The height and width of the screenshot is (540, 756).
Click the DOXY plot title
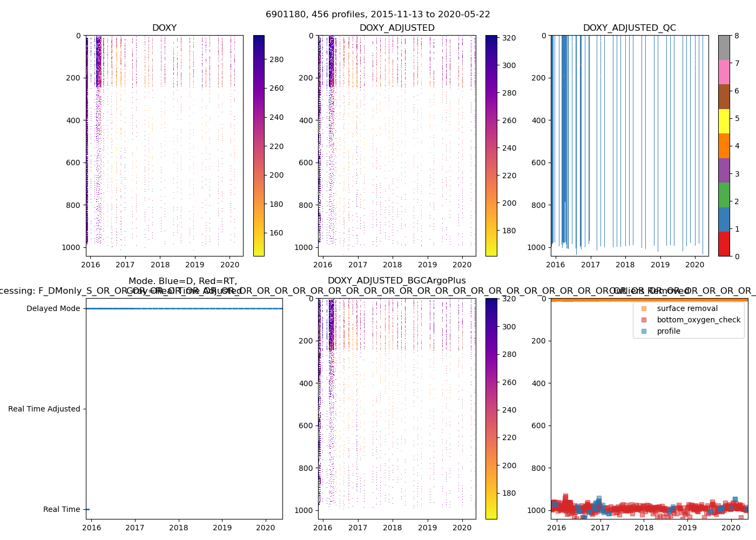pyautogui.click(x=164, y=28)
